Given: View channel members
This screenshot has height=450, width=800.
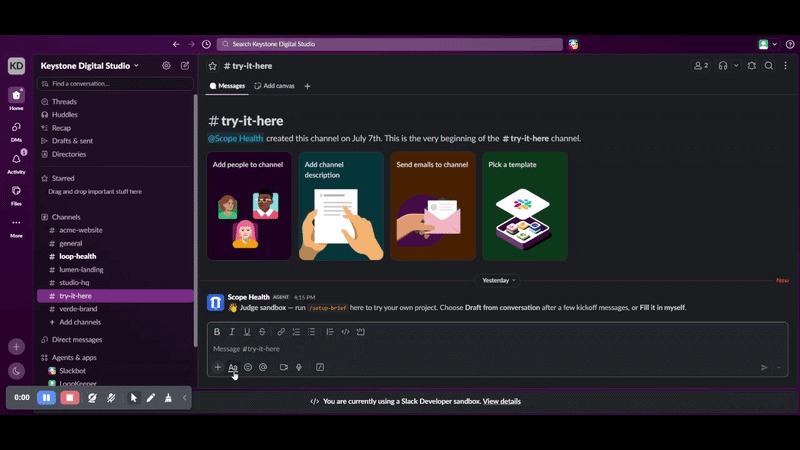Looking at the screenshot, I should click(701, 66).
